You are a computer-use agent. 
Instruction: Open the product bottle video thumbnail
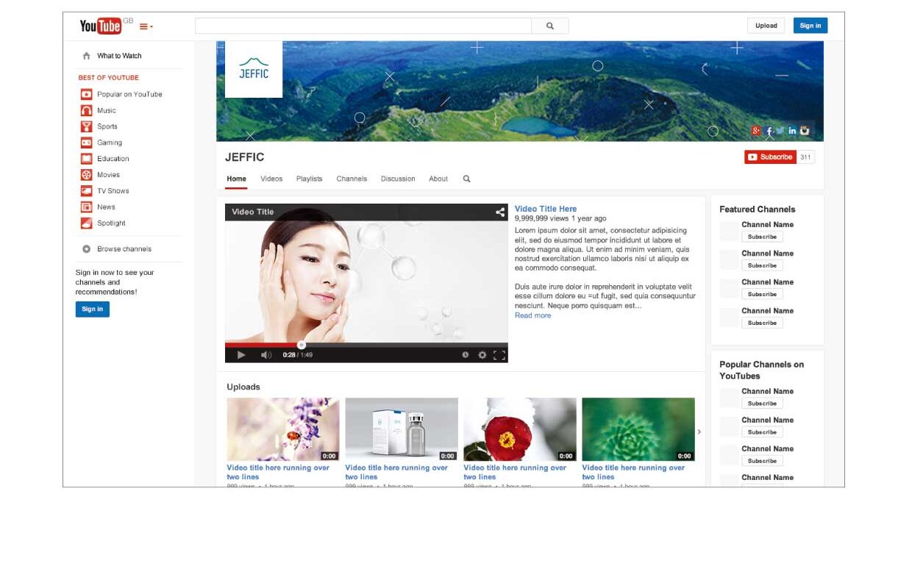tap(402, 429)
